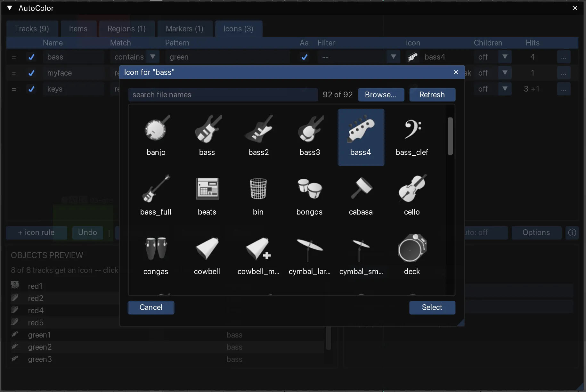The width and height of the screenshot is (586, 392).
Task: Click Refresh in the icon picker
Action: point(432,95)
